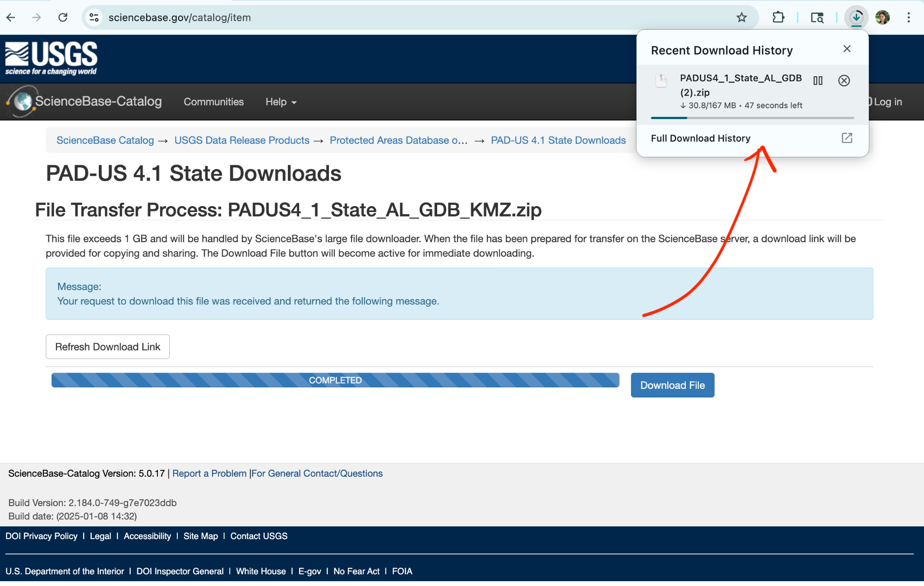Image resolution: width=924 pixels, height=586 pixels.
Task: Open the user profile avatar
Action: pyautogui.click(x=882, y=18)
